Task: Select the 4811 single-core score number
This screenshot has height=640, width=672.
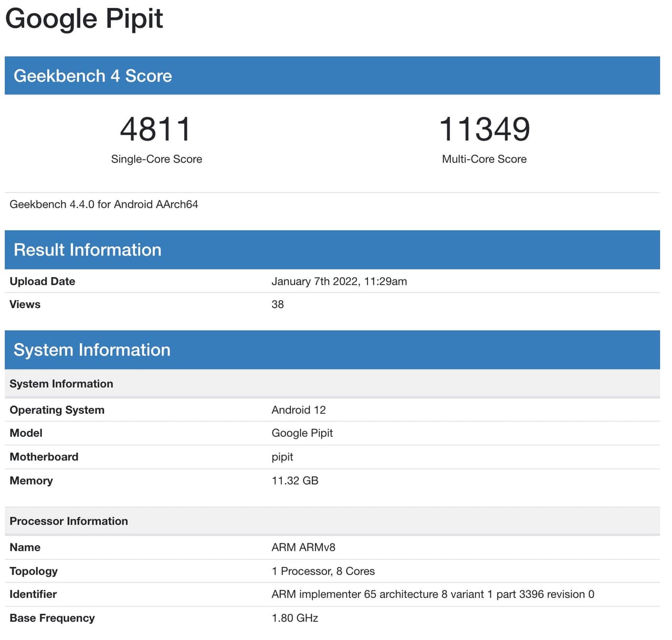Action: pyautogui.click(x=156, y=129)
